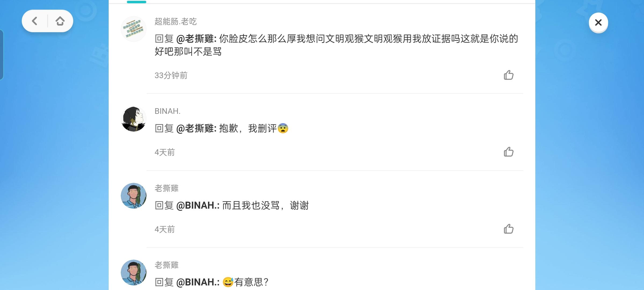Like the comment by 超能肠.老吃
The height and width of the screenshot is (290, 644).
[508, 75]
